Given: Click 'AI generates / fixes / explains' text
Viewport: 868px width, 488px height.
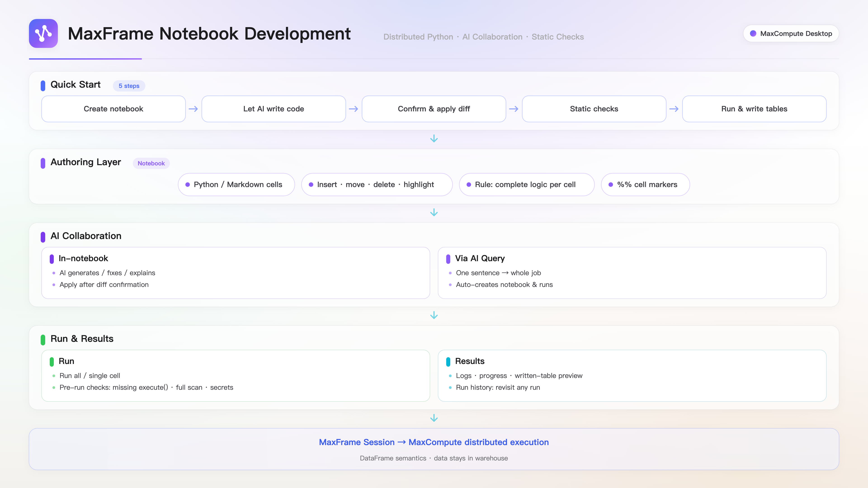Looking at the screenshot, I should (107, 273).
